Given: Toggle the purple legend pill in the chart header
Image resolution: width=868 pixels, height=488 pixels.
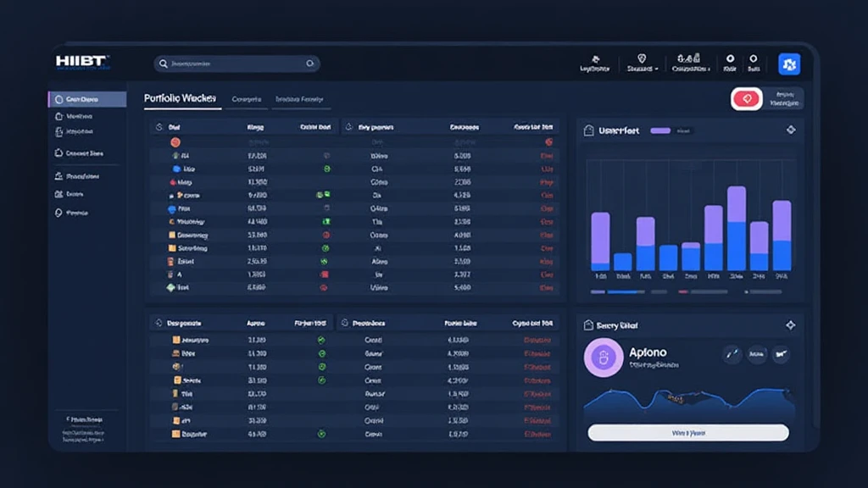Looking at the screenshot, I should click(x=659, y=130).
